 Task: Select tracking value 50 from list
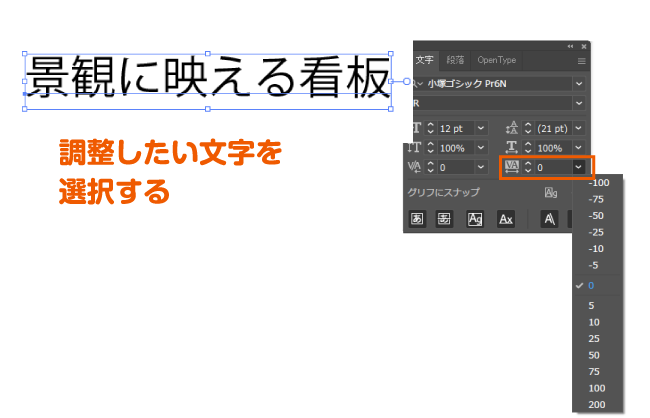(595, 355)
